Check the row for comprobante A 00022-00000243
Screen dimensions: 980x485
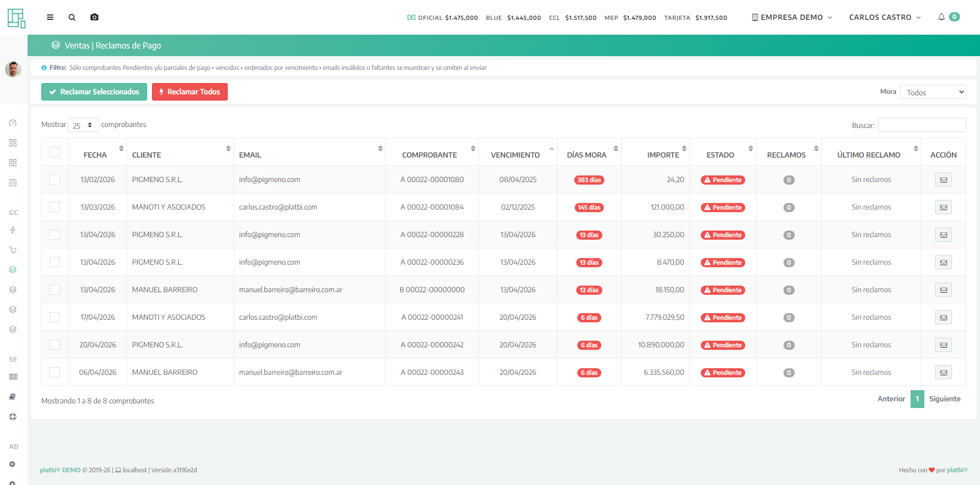[x=55, y=372]
